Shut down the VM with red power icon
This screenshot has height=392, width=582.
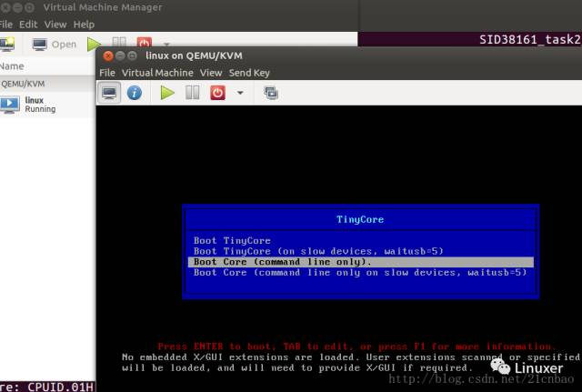[x=217, y=93]
